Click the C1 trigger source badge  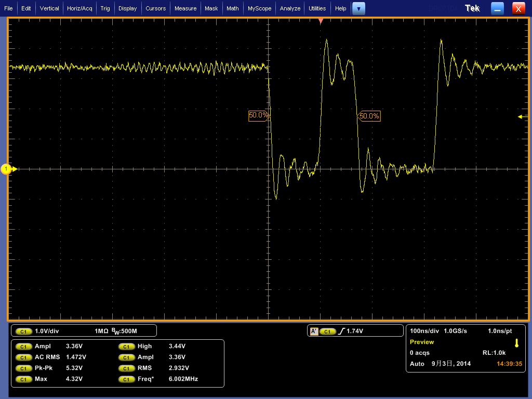[x=327, y=331]
